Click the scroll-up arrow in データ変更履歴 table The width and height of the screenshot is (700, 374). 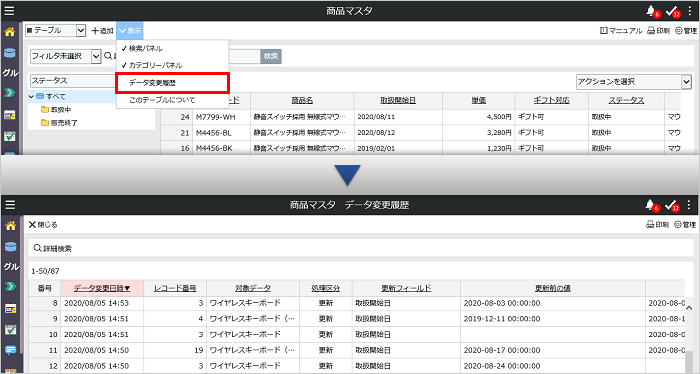click(x=689, y=308)
